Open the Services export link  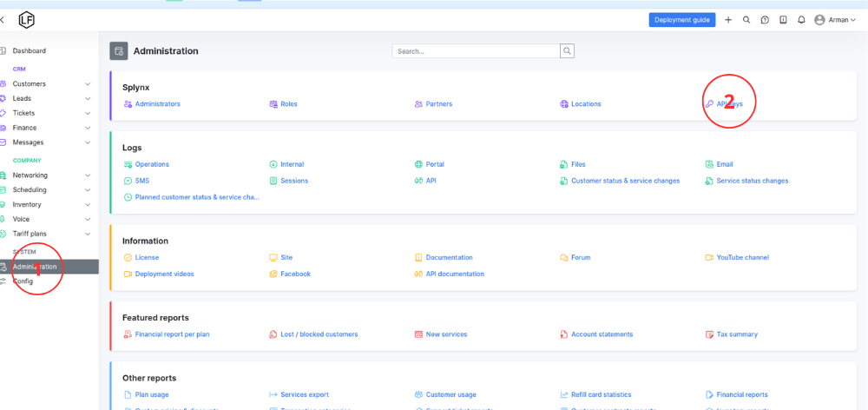(305, 395)
